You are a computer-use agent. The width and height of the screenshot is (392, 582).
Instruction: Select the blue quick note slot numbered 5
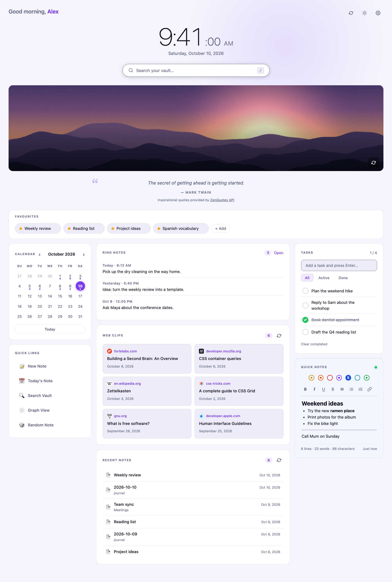pyautogui.click(x=348, y=378)
